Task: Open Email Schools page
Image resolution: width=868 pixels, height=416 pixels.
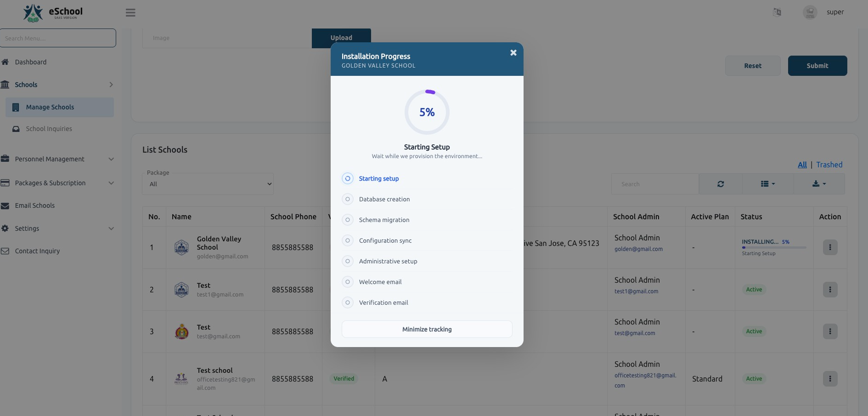Action: tap(35, 206)
